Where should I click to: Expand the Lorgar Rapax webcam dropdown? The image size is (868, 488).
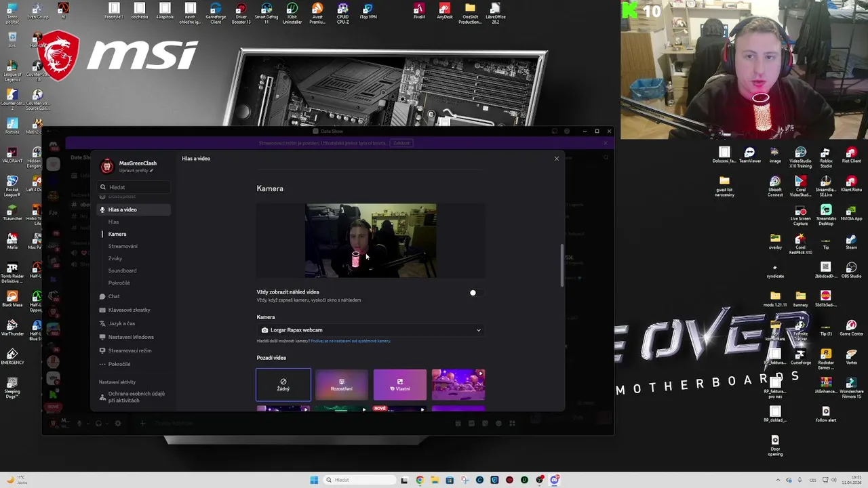pyautogui.click(x=371, y=330)
